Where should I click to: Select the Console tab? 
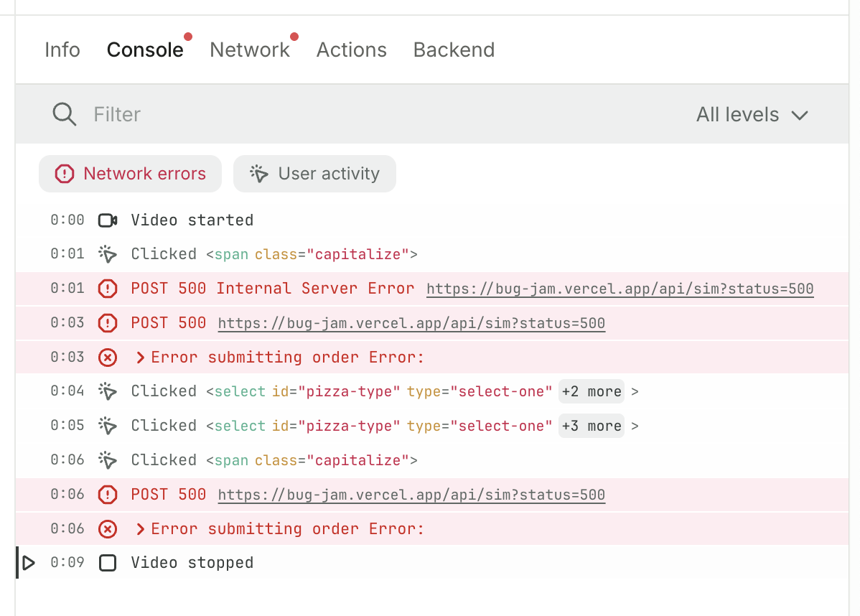click(145, 50)
